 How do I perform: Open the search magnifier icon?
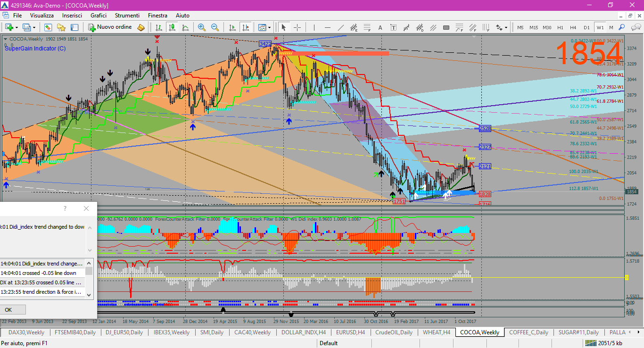pyautogui.click(x=622, y=27)
